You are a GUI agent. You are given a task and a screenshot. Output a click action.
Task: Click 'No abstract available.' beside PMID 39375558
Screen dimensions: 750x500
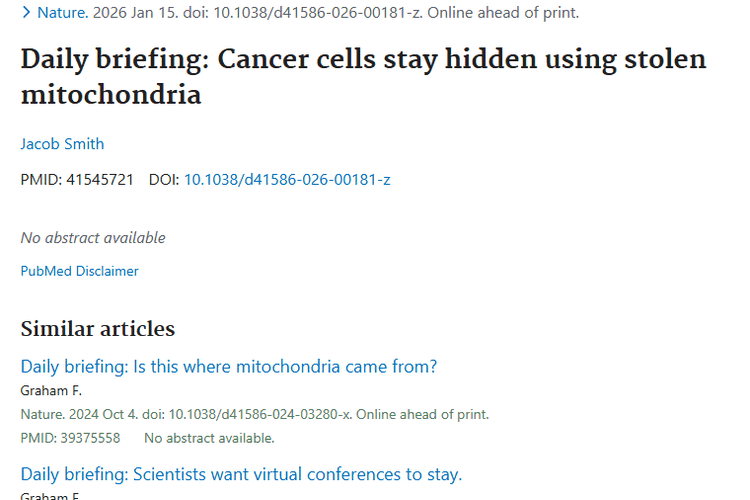point(209,438)
